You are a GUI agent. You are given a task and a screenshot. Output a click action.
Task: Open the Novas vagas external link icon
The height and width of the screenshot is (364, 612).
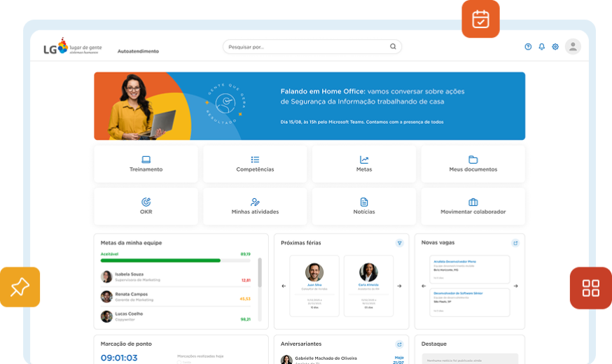pyautogui.click(x=515, y=243)
